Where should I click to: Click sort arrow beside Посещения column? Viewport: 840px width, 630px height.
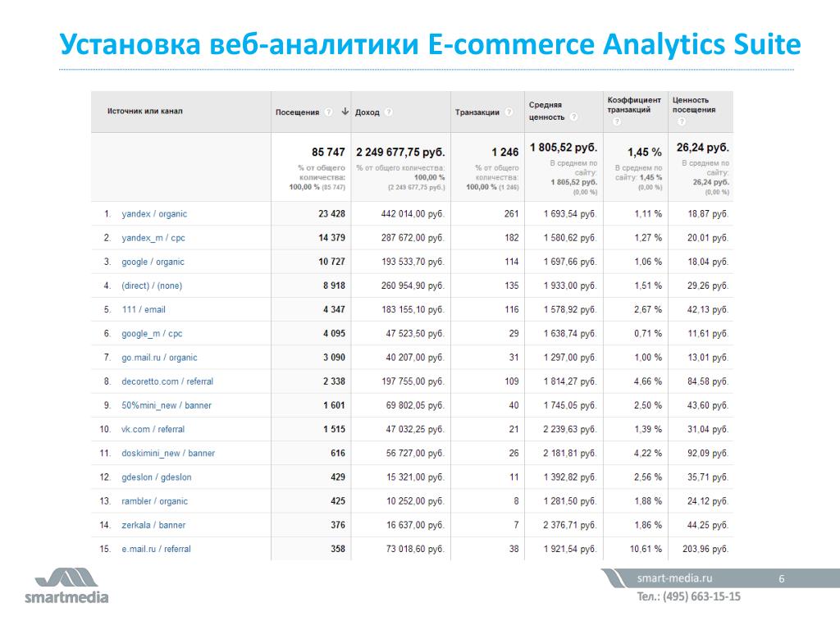pos(345,112)
